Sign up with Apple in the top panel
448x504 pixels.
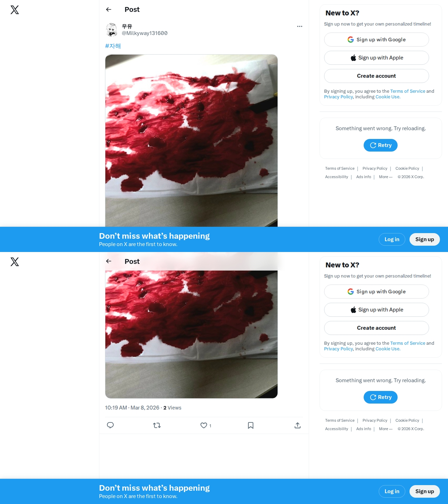coord(376,58)
